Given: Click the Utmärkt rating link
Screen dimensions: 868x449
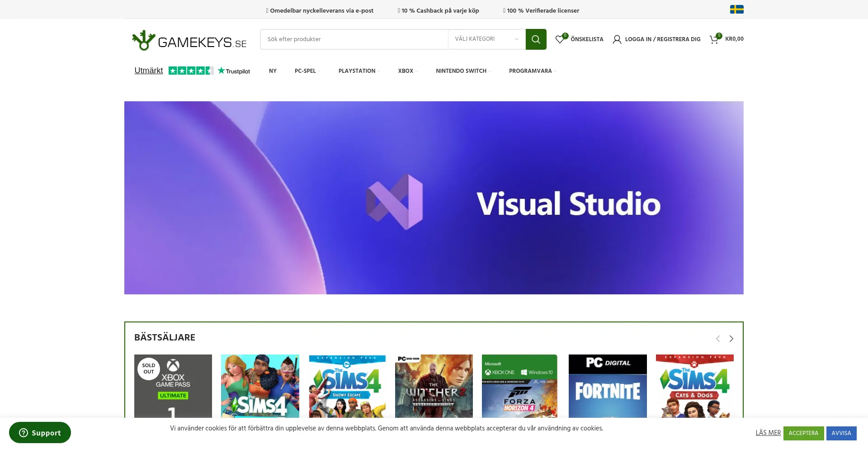Looking at the screenshot, I should click(x=149, y=71).
